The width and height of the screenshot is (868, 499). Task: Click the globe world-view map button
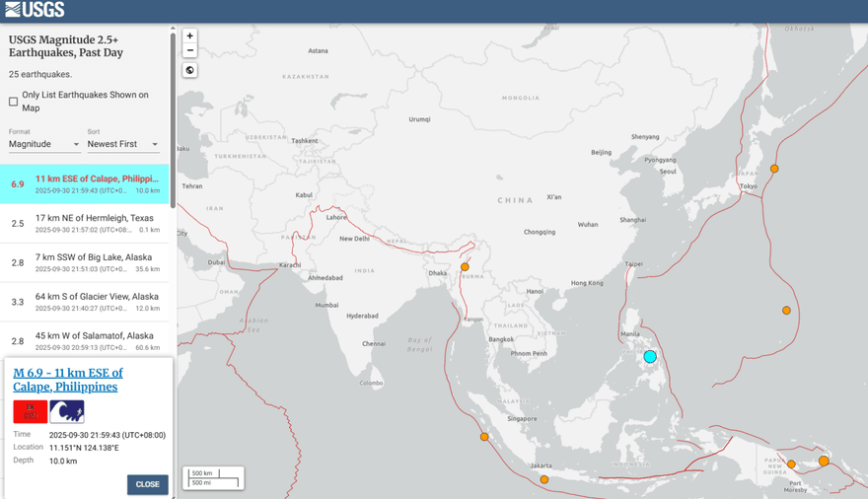(x=189, y=70)
